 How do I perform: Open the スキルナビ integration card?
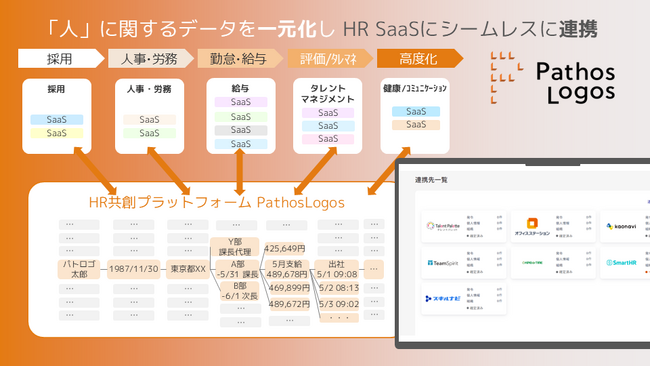(x=463, y=298)
